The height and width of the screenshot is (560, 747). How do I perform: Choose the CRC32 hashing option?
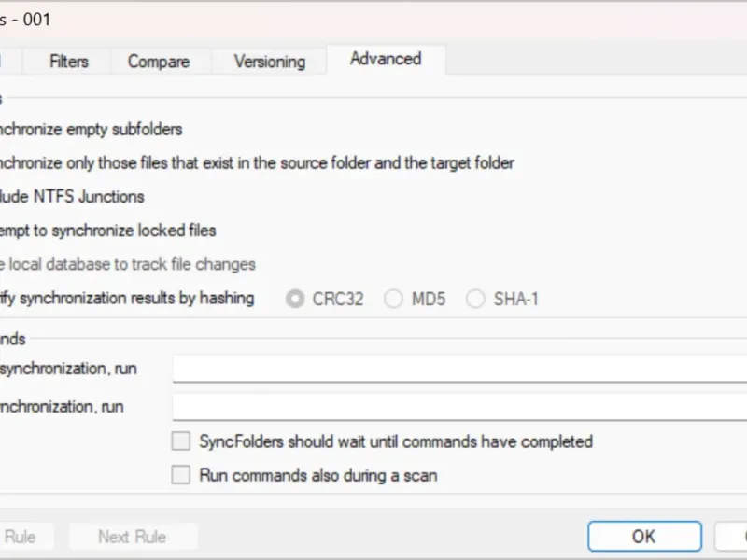click(x=296, y=300)
